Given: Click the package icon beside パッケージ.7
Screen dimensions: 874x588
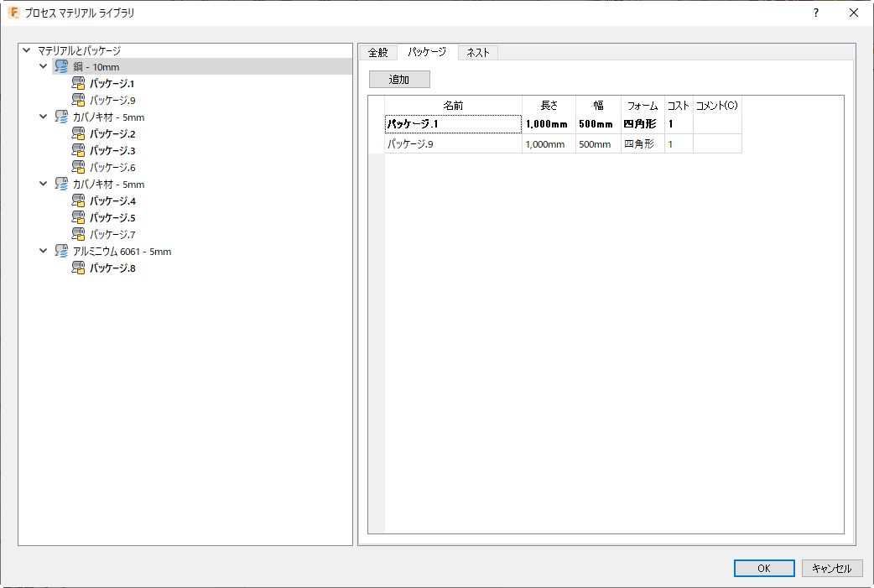Looking at the screenshot, I should [78, 234].
